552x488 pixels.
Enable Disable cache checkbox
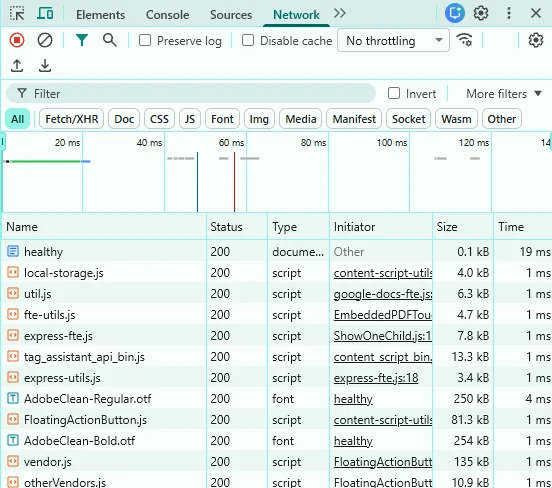tap(248, 40)
